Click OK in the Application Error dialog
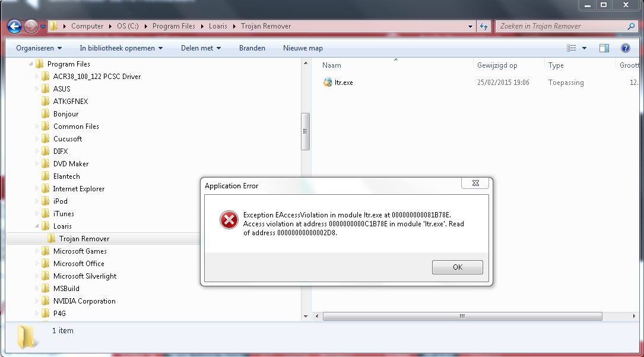This screenshot has width=644, height=357. [458, 267]
